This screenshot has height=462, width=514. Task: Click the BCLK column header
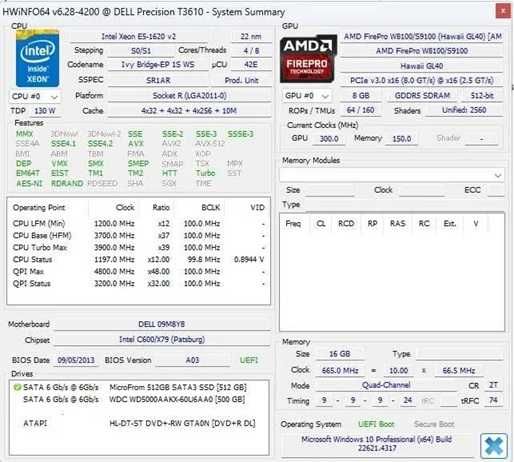click(210, 208)
